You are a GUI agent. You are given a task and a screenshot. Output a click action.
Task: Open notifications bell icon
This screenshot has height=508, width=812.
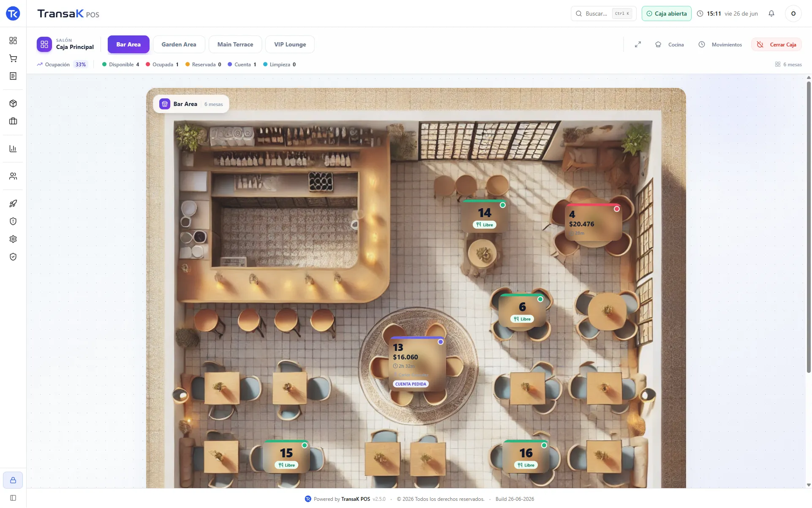[771, 14]
